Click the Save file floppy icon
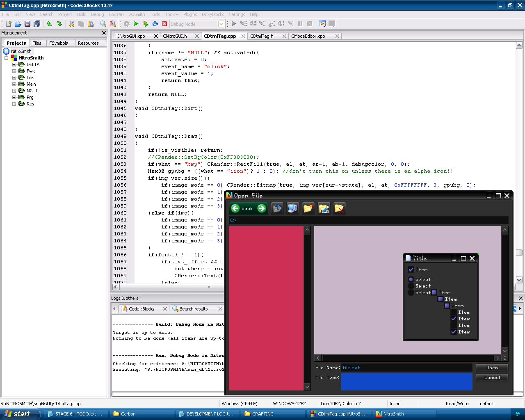 click(27, 24)
